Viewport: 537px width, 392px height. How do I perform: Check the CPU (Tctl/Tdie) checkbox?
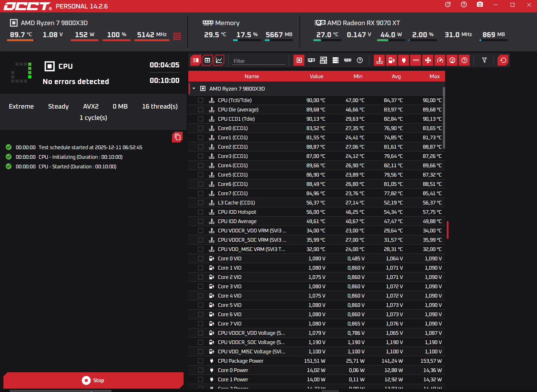click(200, 100)
